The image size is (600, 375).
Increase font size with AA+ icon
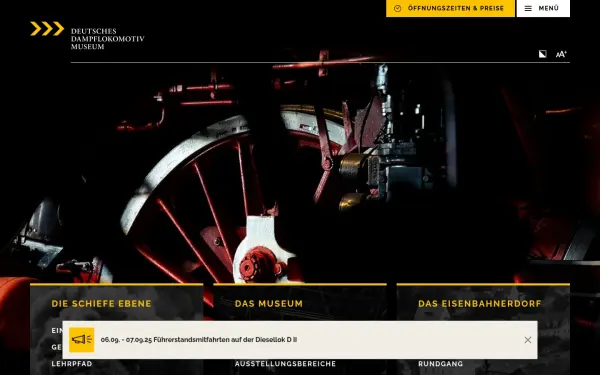pyautogui.click(x=561, y=54)
